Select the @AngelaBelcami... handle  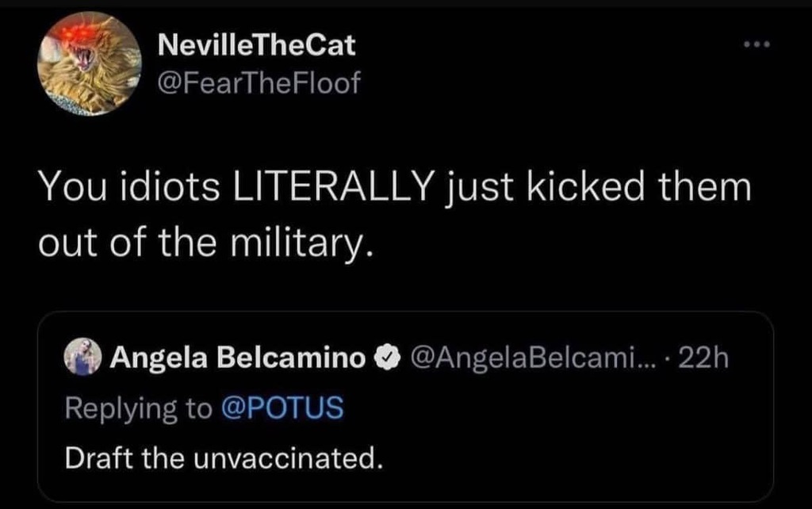tap(525, 358)
